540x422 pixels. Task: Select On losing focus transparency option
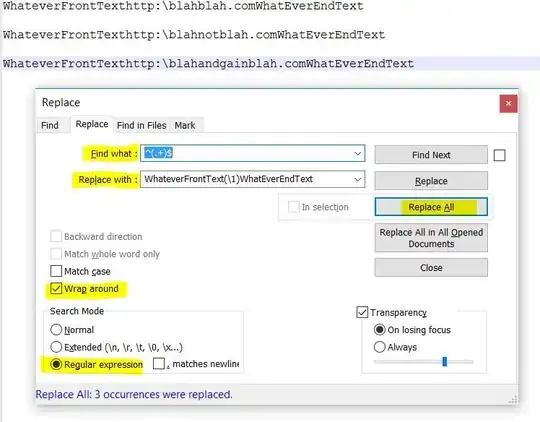[380, 330]
